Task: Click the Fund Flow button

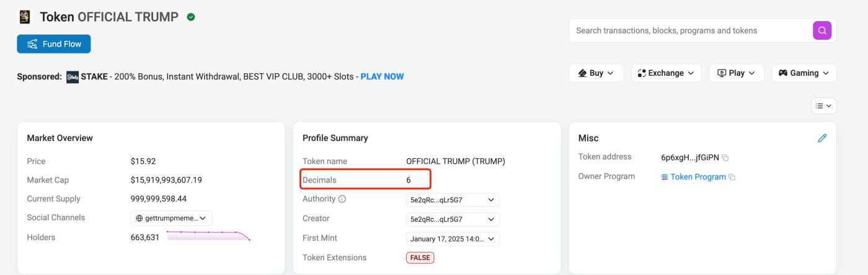Action: click(54, 43)
